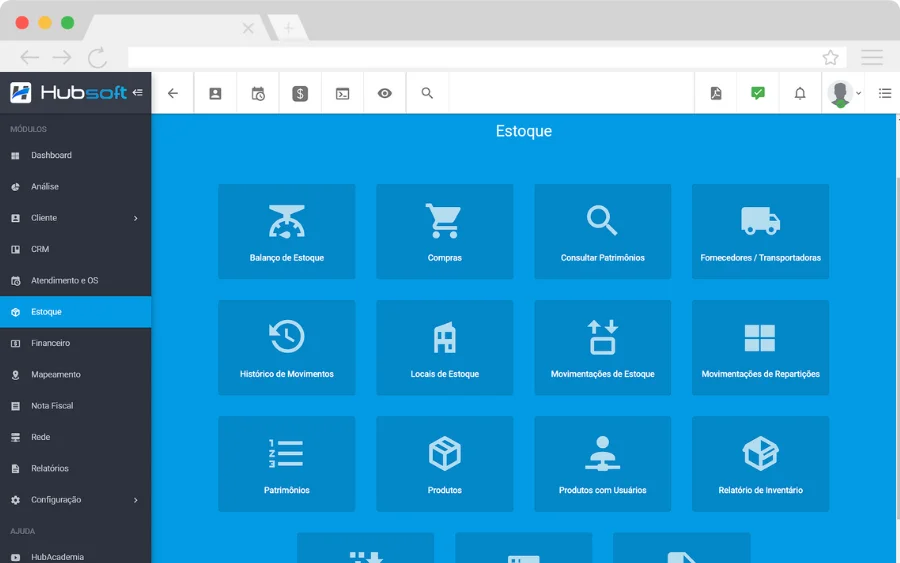
Task: Toggle the eye visibility icon in toolbar
Action: 385,93
